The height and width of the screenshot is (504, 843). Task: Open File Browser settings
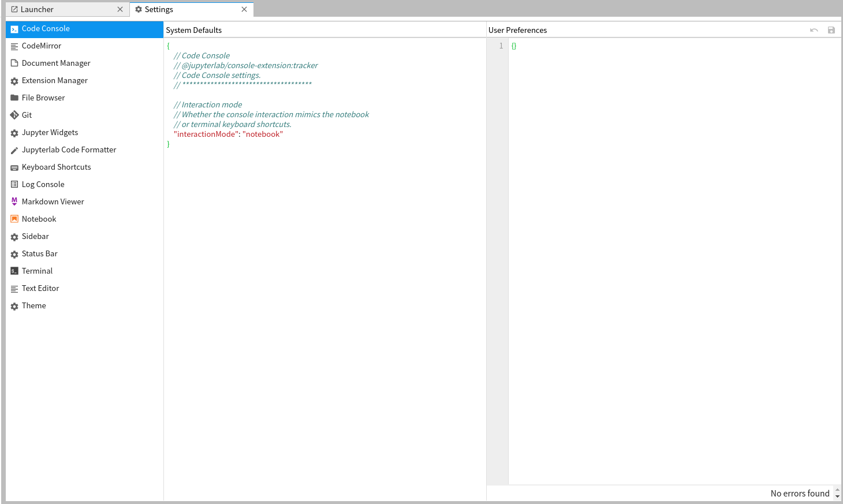pos(84,98)
